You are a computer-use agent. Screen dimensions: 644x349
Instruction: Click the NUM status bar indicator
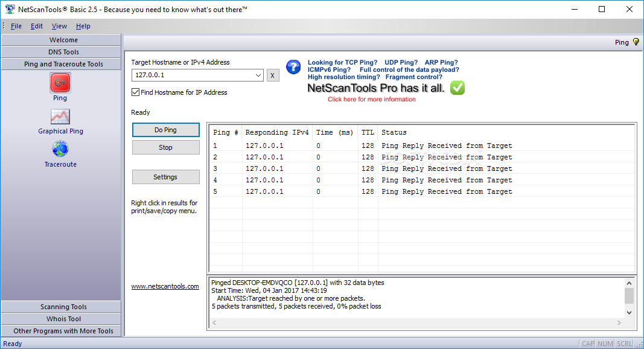[605, 344]
